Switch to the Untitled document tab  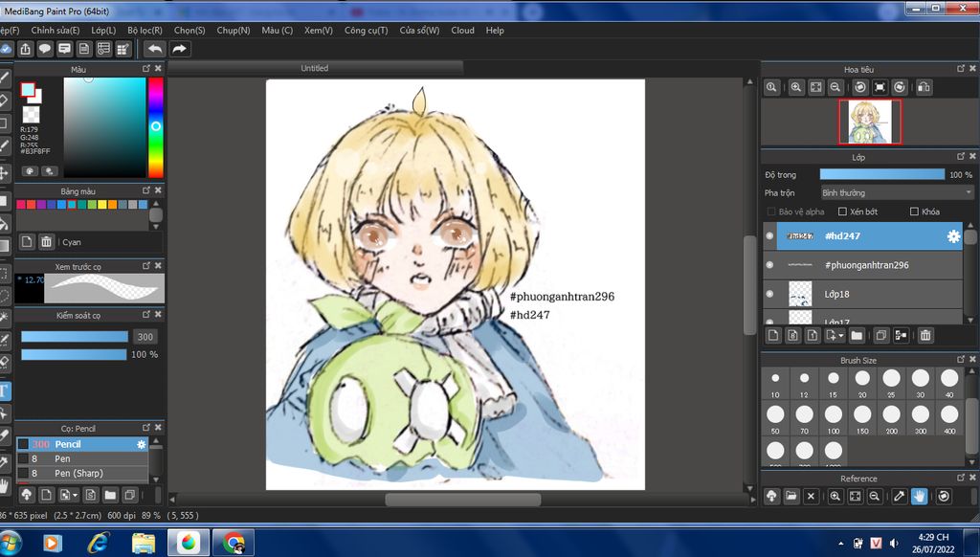tap(314, 68)
